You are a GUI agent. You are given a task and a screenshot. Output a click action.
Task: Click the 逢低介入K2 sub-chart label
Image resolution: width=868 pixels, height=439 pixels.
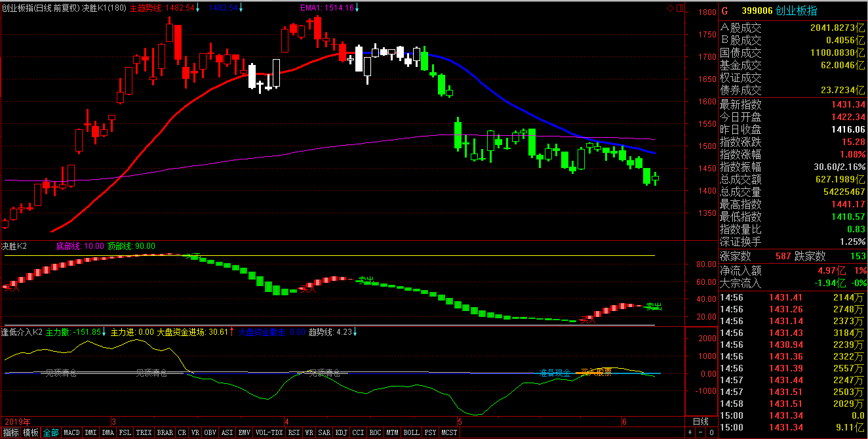tap(22, 332)
